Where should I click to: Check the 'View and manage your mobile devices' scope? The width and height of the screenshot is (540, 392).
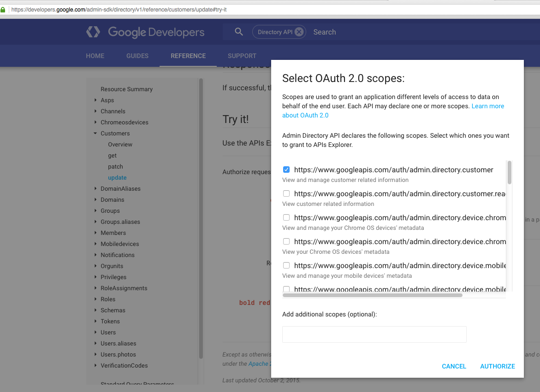click(x=286, y=265)
